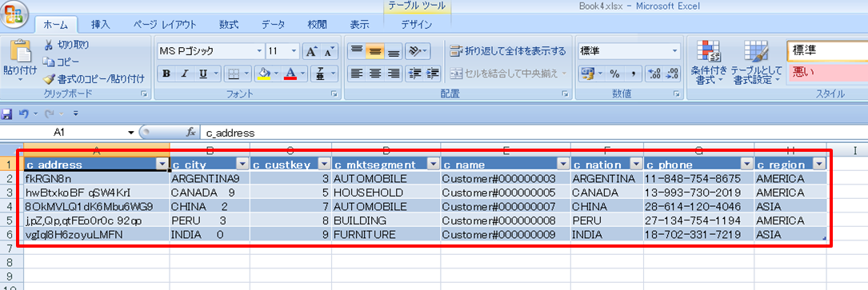868x290 pixels.
Task: Click the 切り取り cut button
Action: point(66,44)
